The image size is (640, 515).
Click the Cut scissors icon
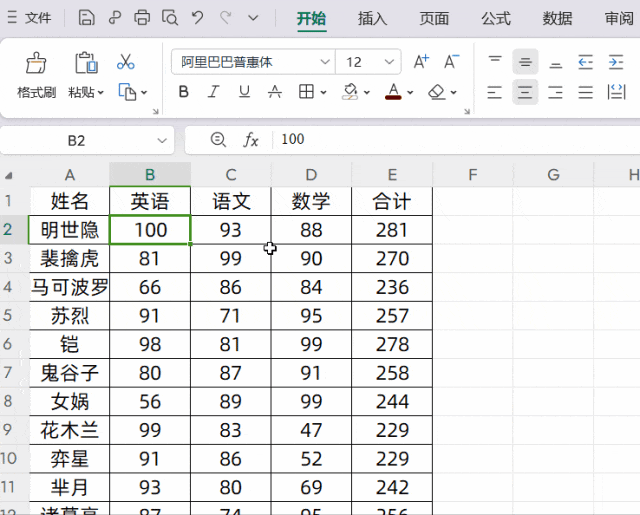(126, 62)
